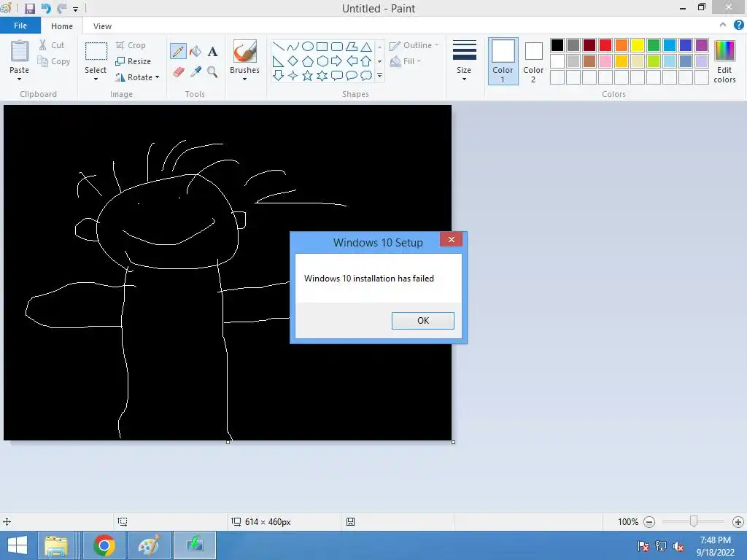Click the Copy button
This screenshot has height=560, width=747.
tap(54, 61)
